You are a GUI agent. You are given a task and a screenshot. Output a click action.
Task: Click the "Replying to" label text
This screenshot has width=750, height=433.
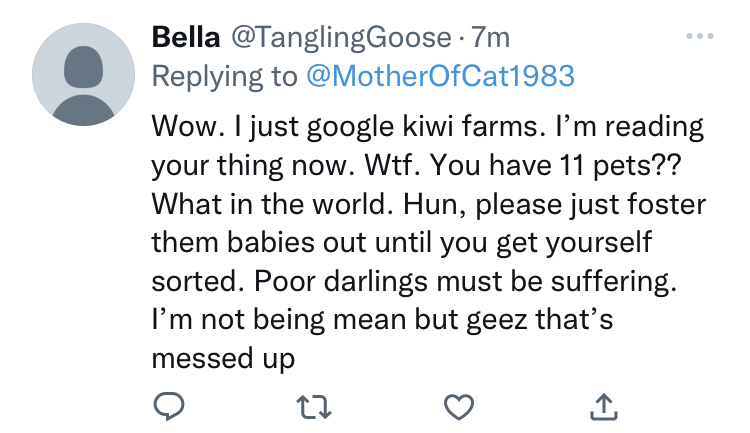click(x=224, y=77)
